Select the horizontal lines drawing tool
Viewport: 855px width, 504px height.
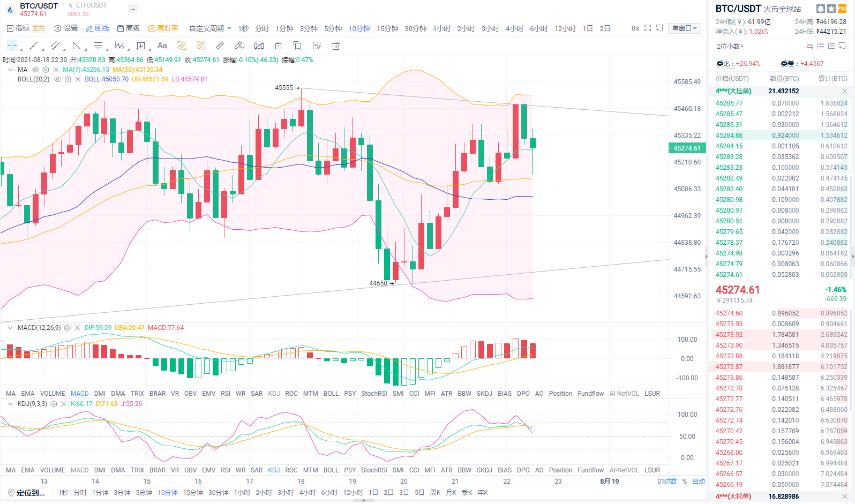pyautogui.click(x=98, y=46)
